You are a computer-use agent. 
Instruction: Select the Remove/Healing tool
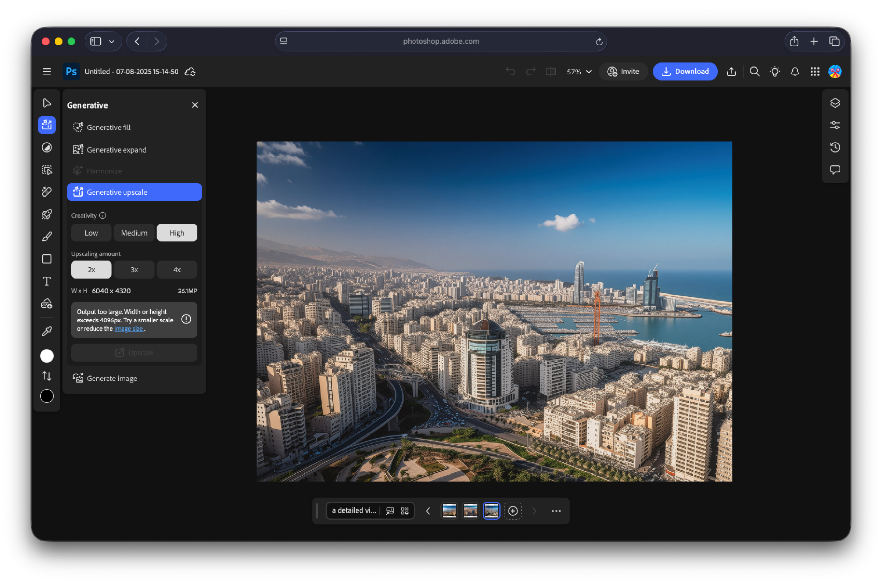(47, 192)
